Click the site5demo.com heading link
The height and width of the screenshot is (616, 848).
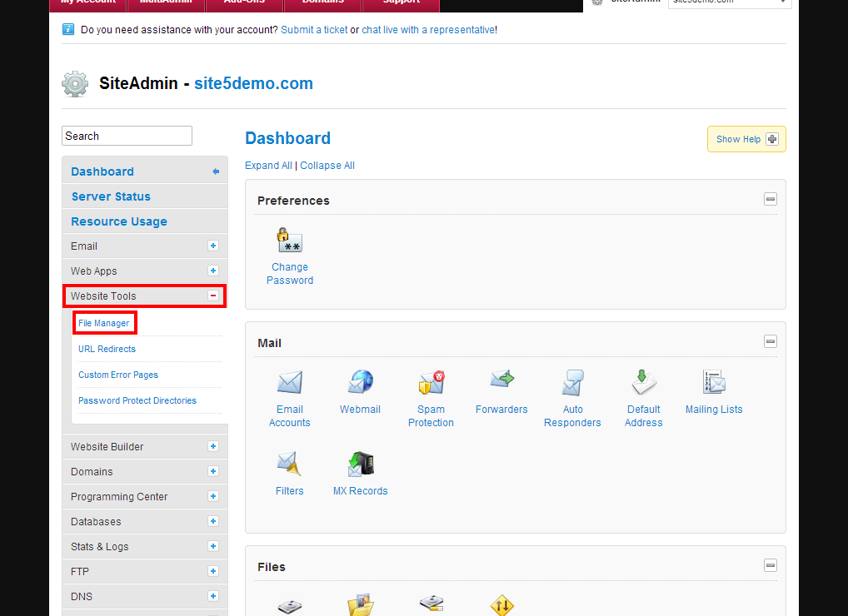click(253, 83)
